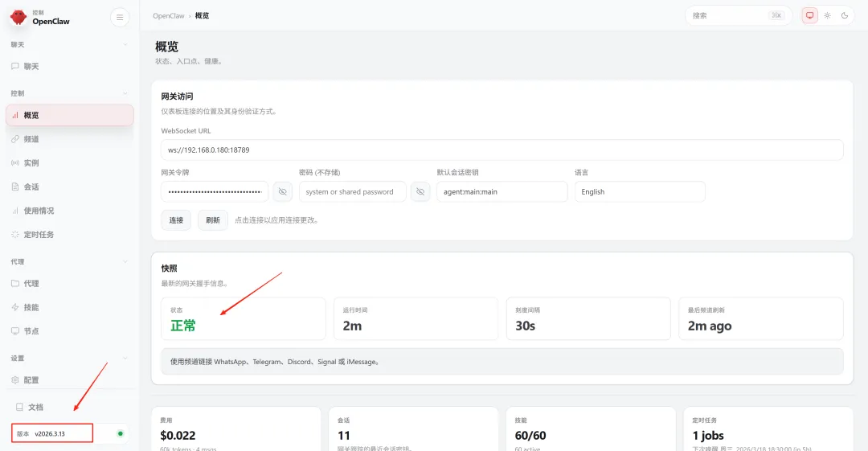Open the 会话 11 sessions card
The image size is (868, 451).
pyautogui.click(x=413, y=429)
